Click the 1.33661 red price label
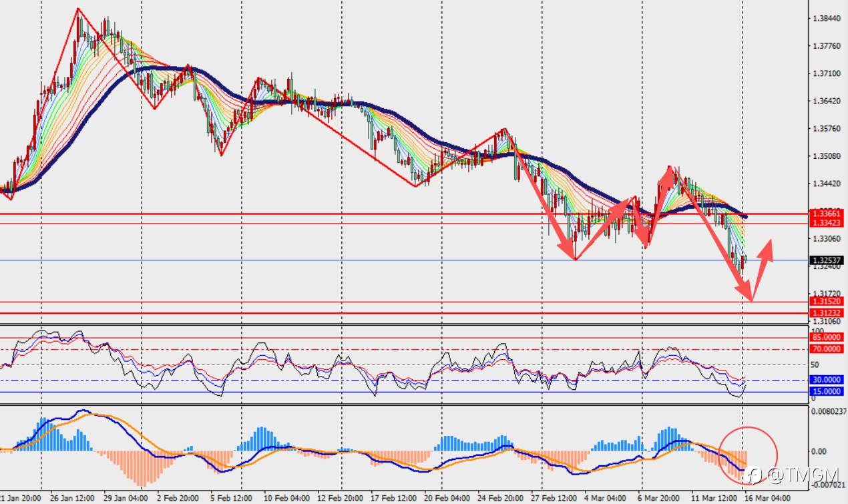This screenshot has height=504, width=848. [828, 214]
